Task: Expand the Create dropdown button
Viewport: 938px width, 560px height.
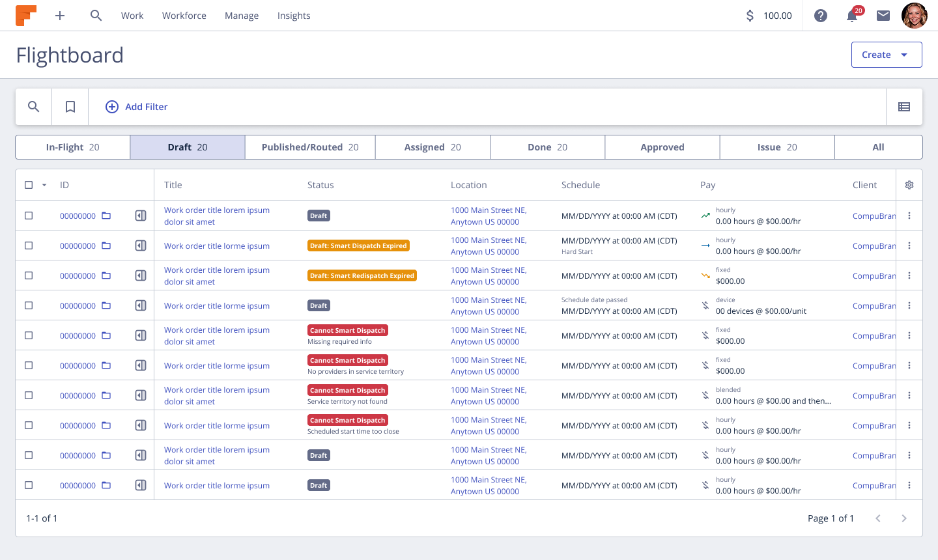Action: [x=887, y=55]
